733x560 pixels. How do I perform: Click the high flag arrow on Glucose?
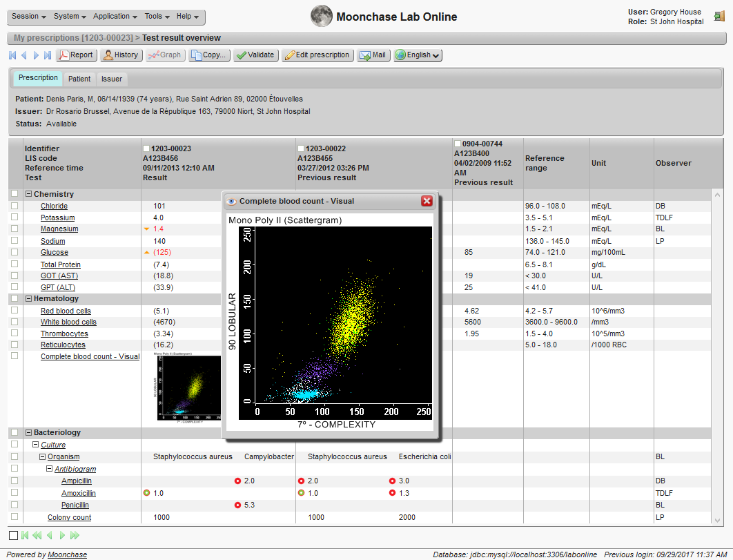[x=147, y=252]
